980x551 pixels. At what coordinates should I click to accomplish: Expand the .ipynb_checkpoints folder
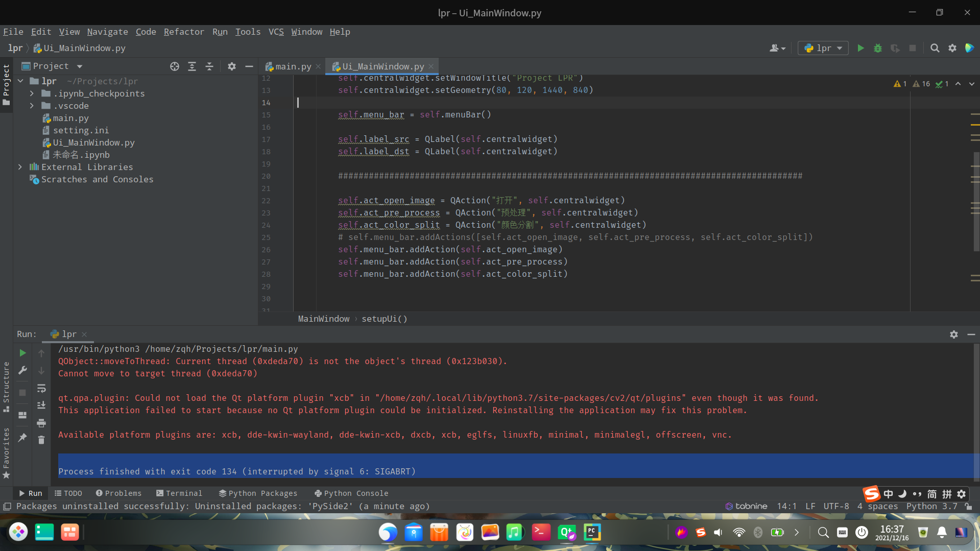pos(32,93)
